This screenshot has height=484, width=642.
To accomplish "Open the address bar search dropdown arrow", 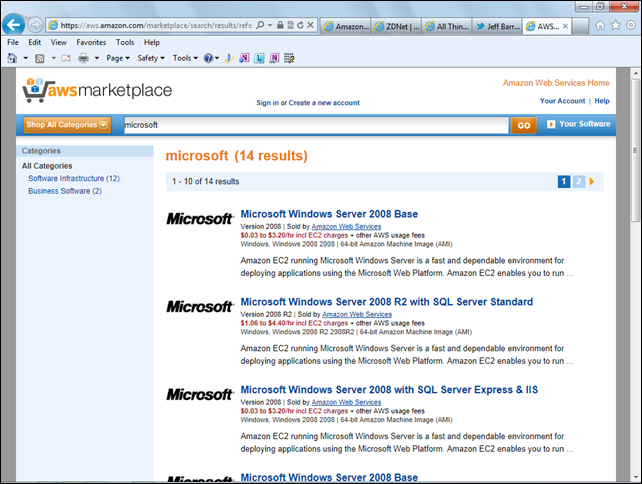I will [270, 25].
